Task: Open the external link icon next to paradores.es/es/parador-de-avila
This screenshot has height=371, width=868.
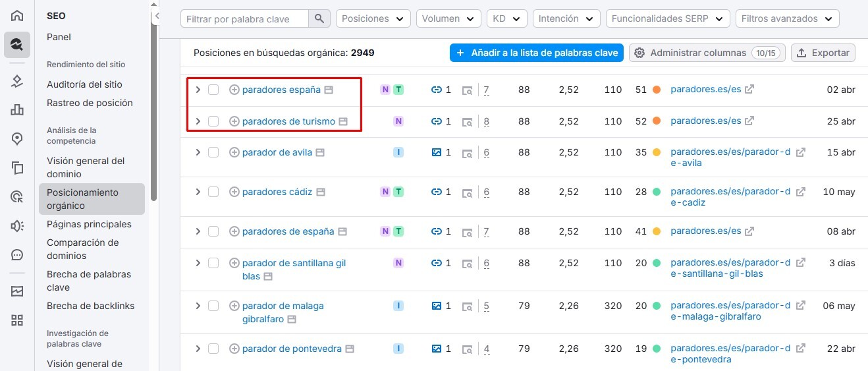Action: [800, 152]
